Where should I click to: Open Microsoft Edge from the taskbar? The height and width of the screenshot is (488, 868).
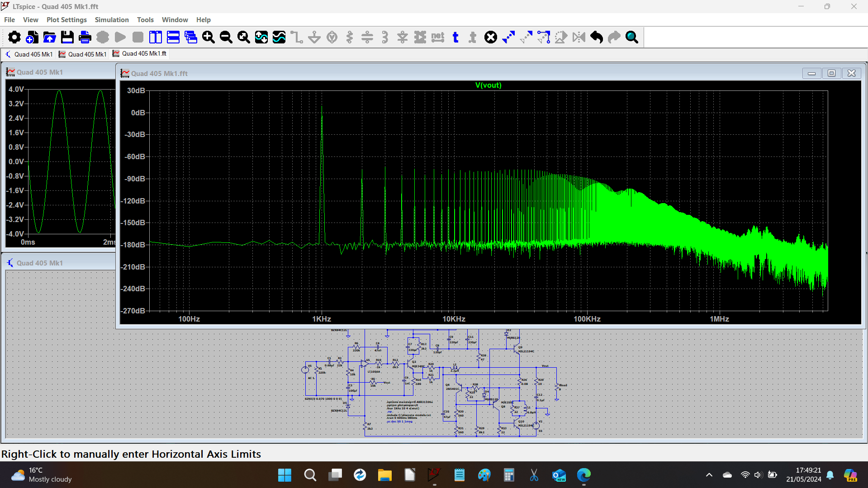click(584, 475)
